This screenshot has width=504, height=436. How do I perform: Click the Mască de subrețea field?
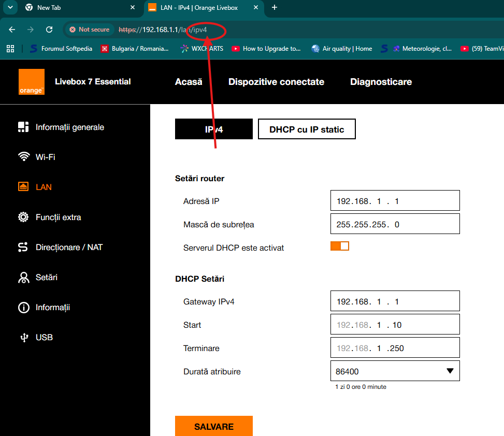(395, 224)
